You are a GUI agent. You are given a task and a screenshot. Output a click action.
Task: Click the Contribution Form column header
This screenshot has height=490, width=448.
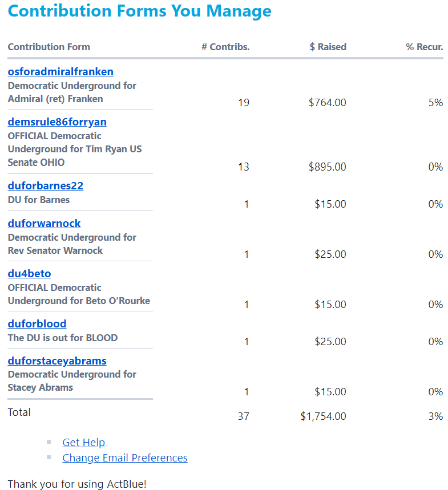tap(49, 47)
